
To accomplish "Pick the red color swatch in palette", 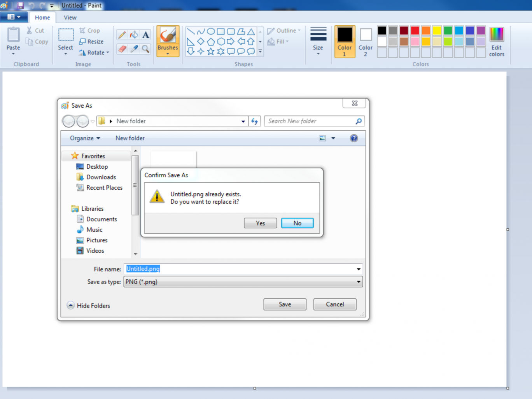I will [x=415, y=31].
